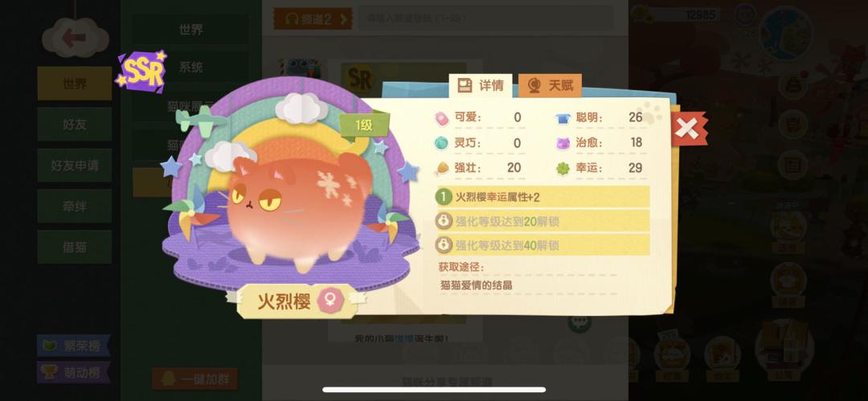Open the 好友申请 friend requests menu
Viewport: 868px width, 401px height.
tap(75, 166)
